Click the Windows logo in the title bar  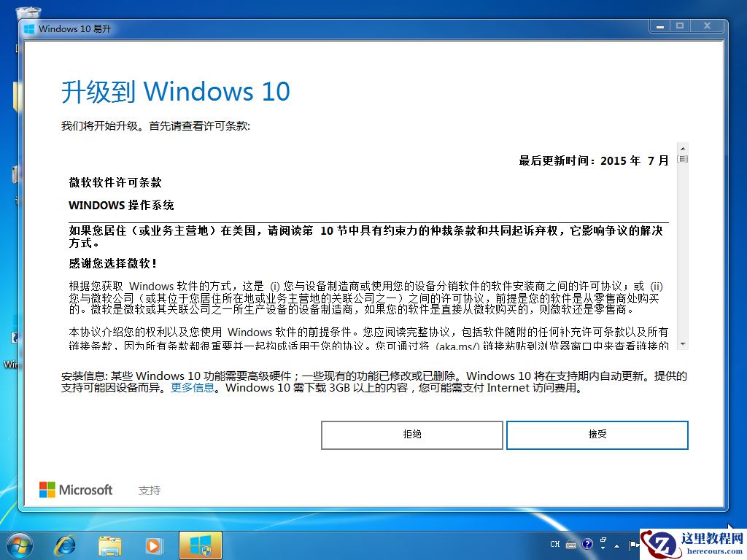coord(28,28)
